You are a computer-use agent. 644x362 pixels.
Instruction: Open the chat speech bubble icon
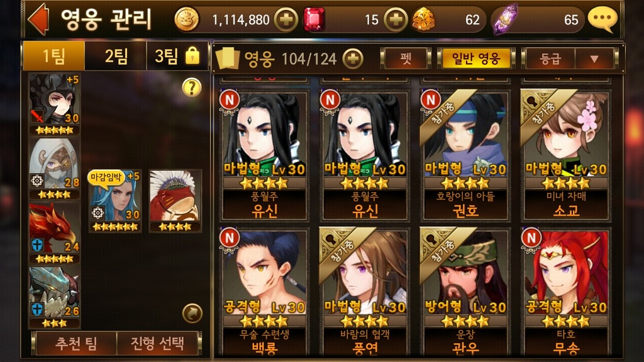602,19
